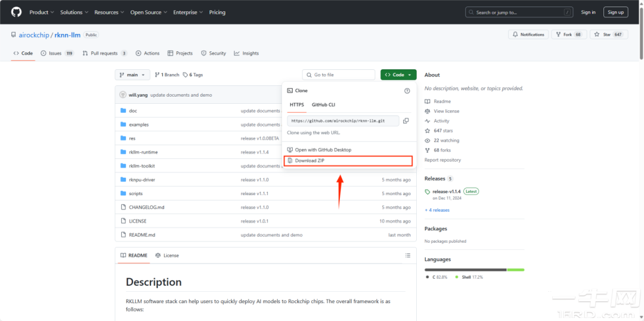Select the GitHub CLI clone tab
644x321 pixels.
[323, 105]
